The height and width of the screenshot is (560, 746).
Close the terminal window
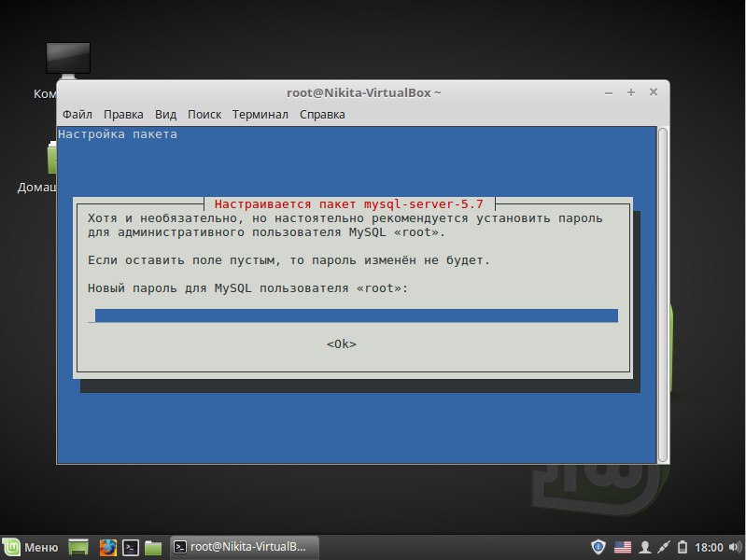click(x=654, y=91)
